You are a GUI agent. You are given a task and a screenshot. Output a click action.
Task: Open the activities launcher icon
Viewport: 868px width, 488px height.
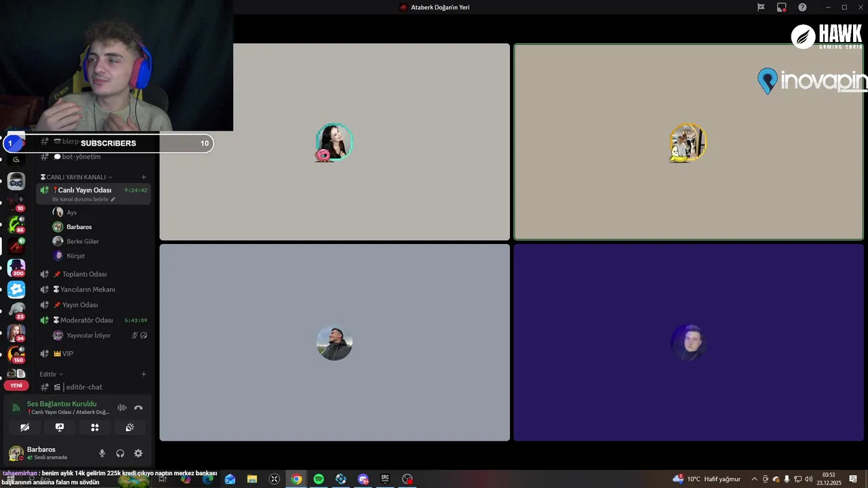pyautogui.click(x=95, y=427)
